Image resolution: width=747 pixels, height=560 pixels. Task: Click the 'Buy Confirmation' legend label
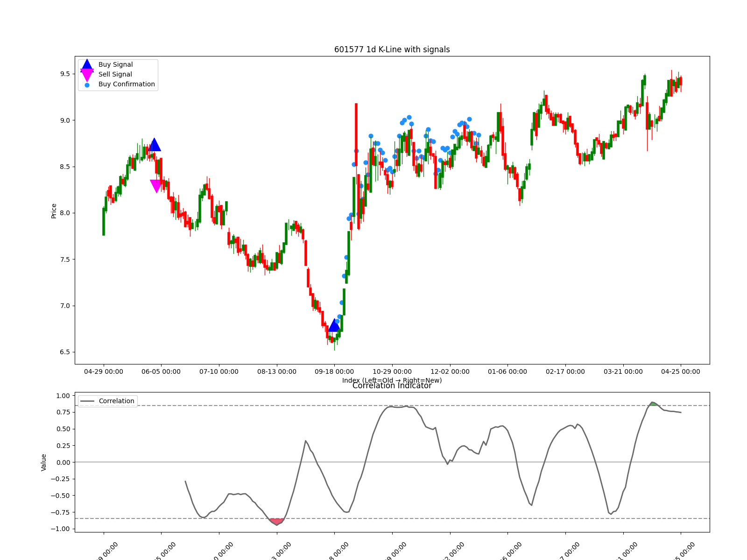[127, 84]
